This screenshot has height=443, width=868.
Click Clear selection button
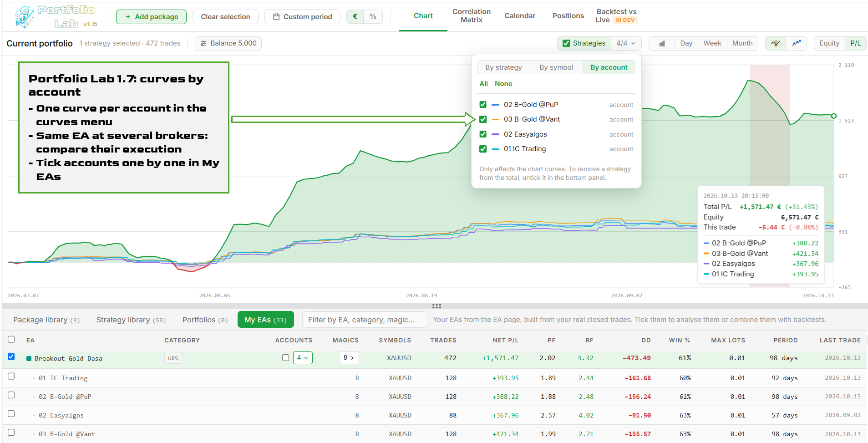click(225, 17)
